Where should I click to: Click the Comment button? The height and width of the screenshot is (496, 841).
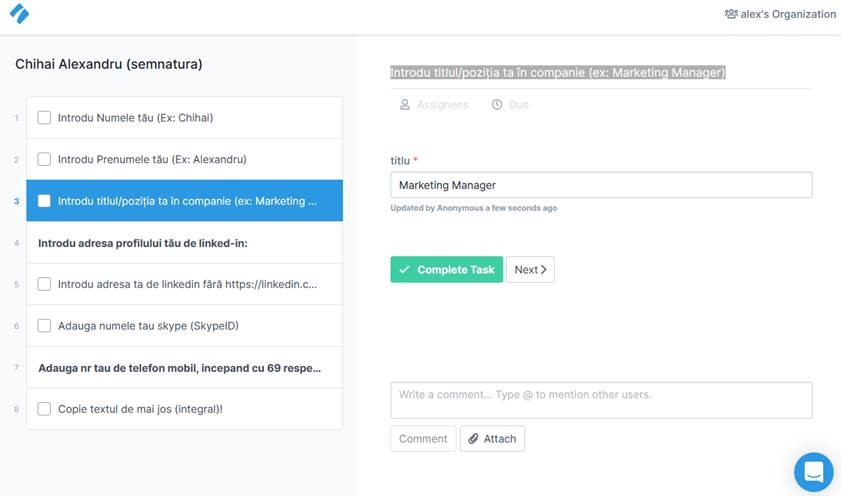tap(423, 438)
